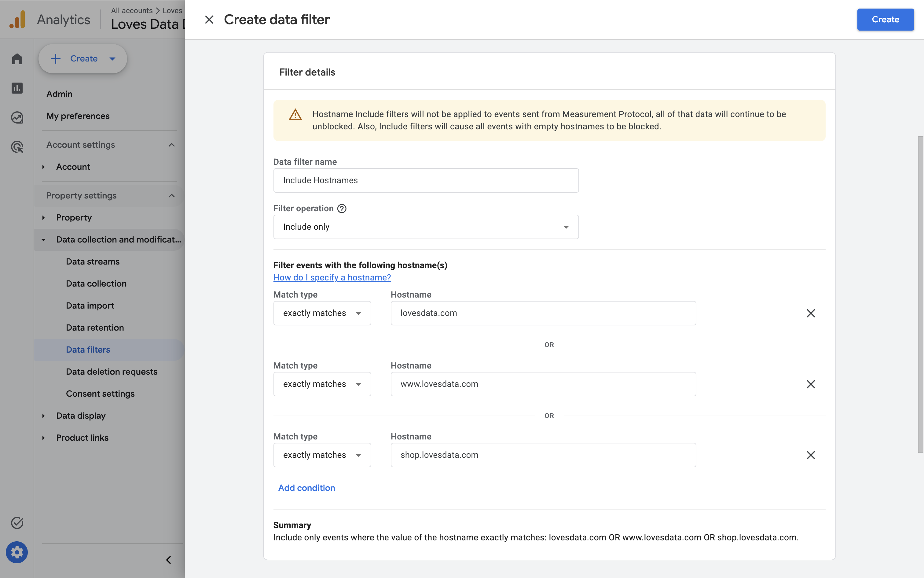Expand the Product links item
The image size is (924, 578).
coord(43,438)
